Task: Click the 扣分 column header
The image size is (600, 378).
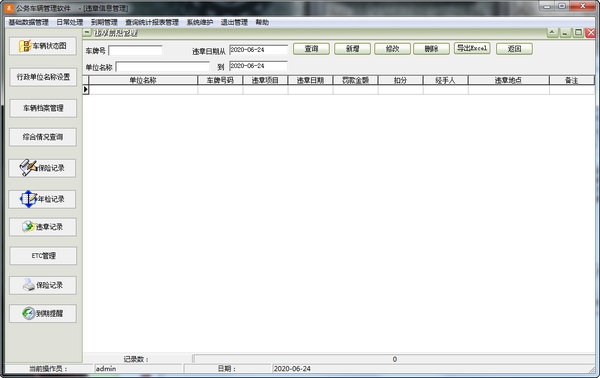Action: tap(400, 80)
